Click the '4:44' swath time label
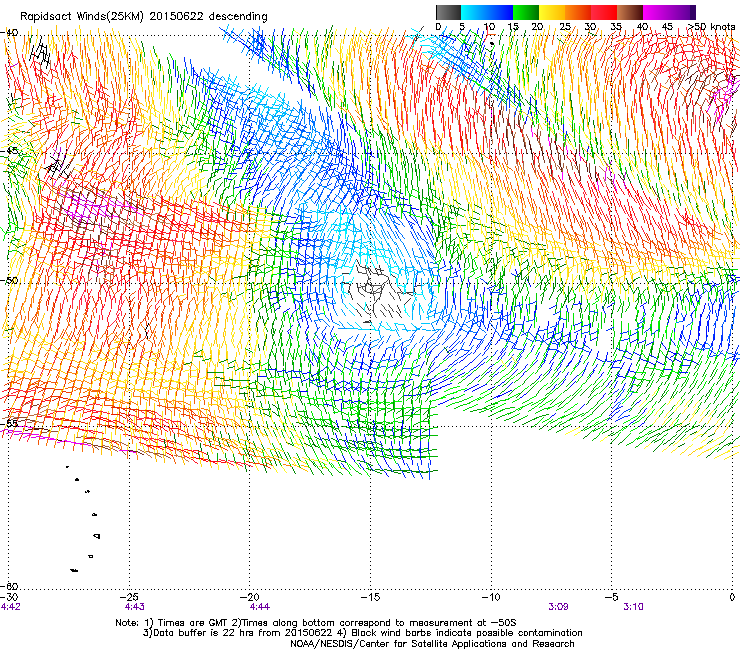This screenshot has width=740, height=650. coord(260,607)
